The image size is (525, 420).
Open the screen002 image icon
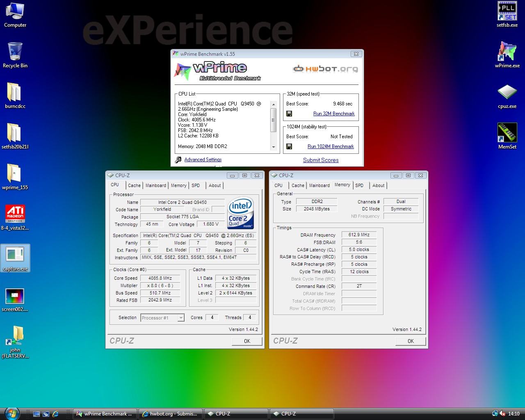click(x=15, y=299)
